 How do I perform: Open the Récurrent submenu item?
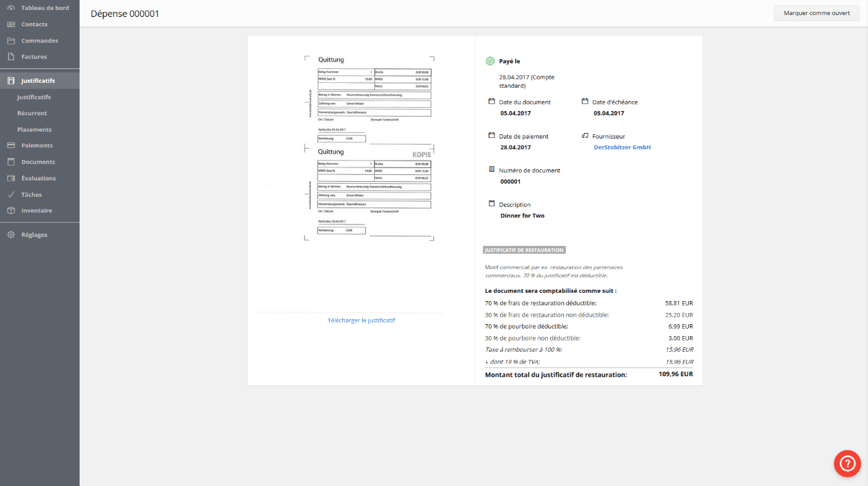tap(32, 114)
